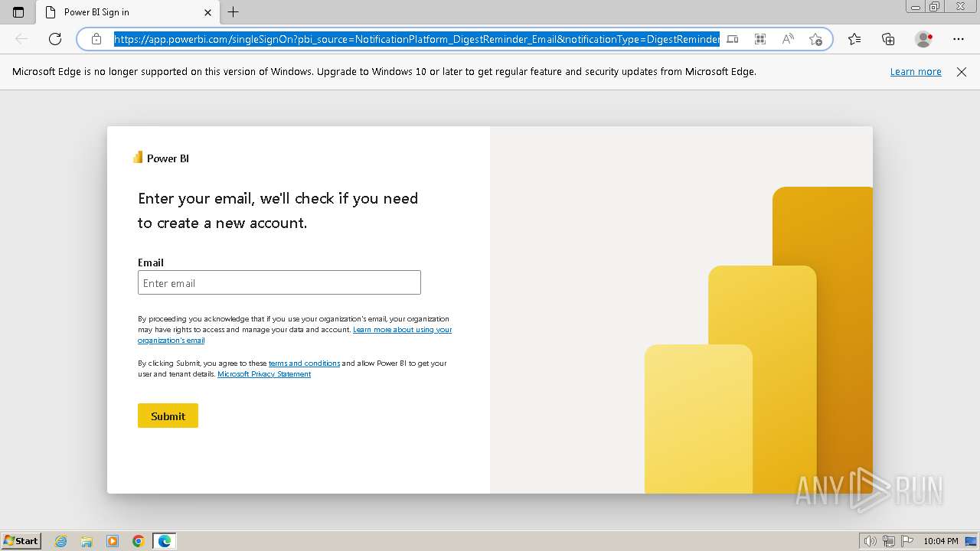Dismiss the Edge unsupported notification bar
This screenshot has width=980, height=551.
(962, 72)
